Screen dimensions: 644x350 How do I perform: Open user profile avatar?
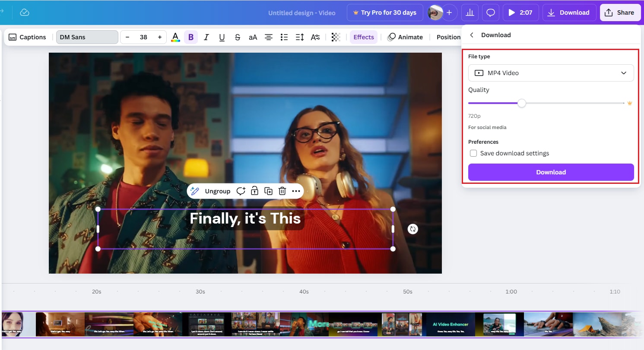tap(435, 13)
